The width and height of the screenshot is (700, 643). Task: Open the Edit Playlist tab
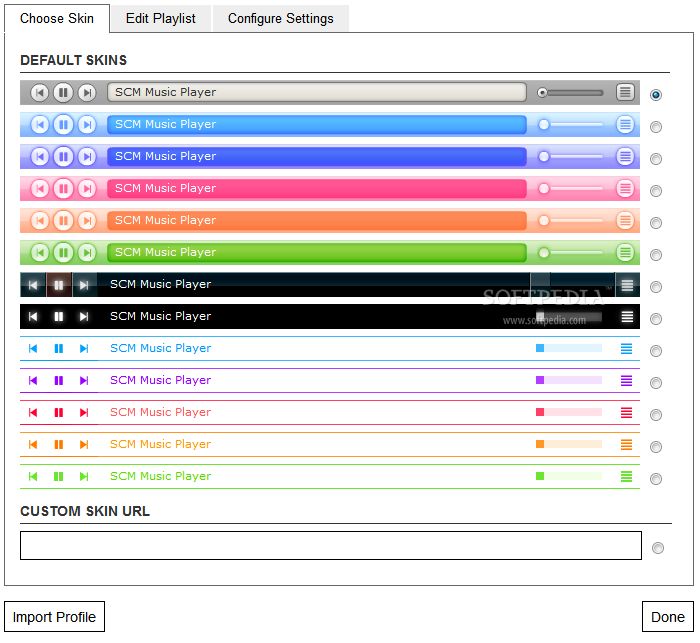point(161,18)
